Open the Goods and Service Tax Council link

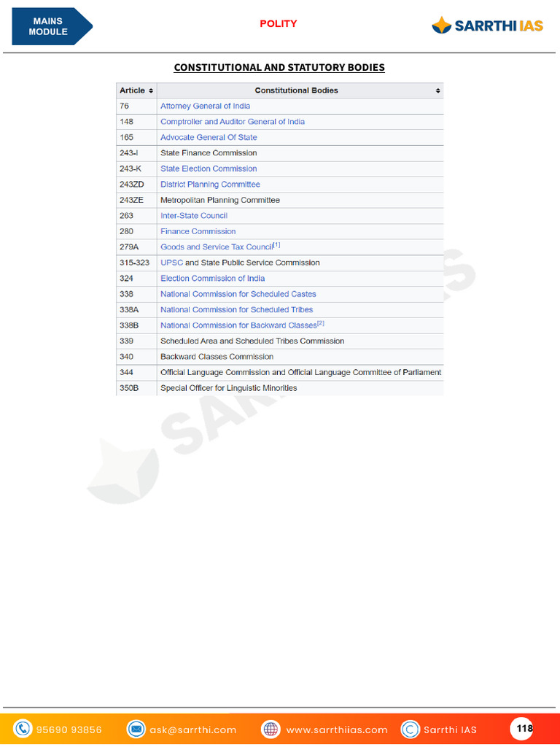[217, 247]
